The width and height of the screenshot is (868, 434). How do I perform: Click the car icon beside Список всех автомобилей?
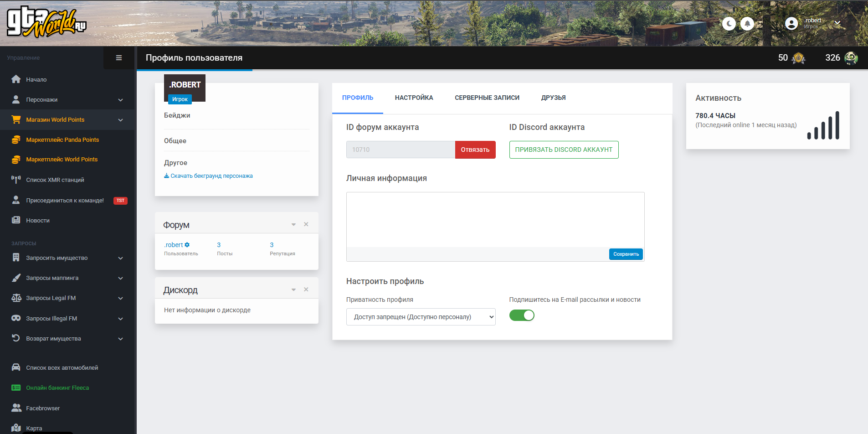coord(16,367)
